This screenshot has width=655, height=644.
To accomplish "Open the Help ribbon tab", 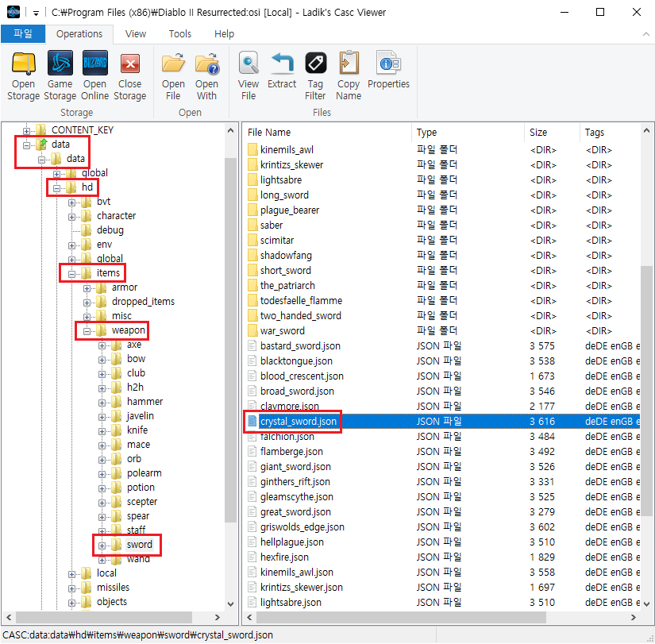I will (x=224, y=34).
